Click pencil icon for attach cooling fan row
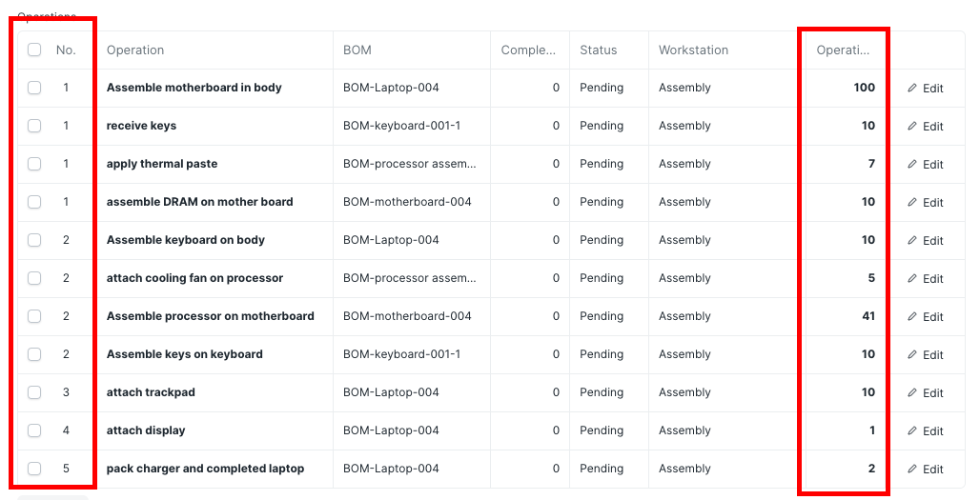The width and height of the screenshot is (980, 500). click(x=912, y=278)
